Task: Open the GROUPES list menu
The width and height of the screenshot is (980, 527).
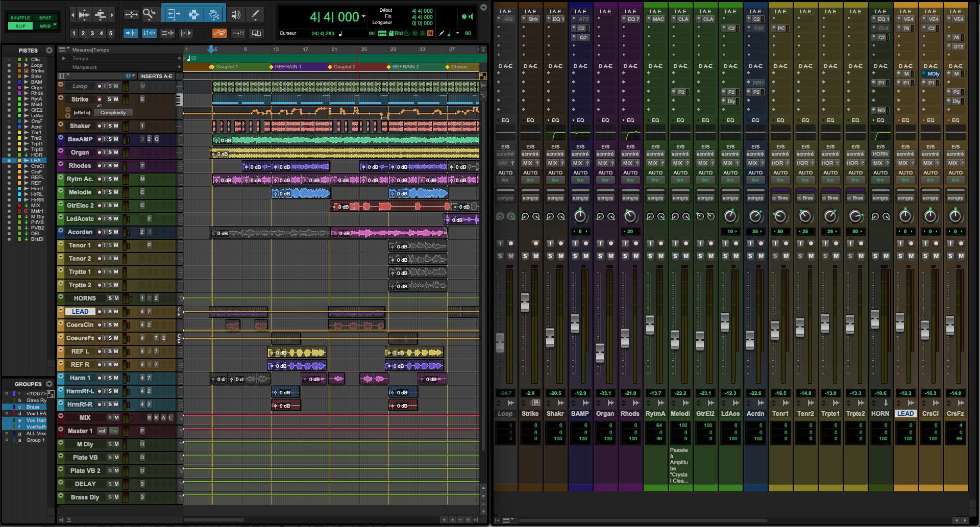Action: tap(49, 384)
